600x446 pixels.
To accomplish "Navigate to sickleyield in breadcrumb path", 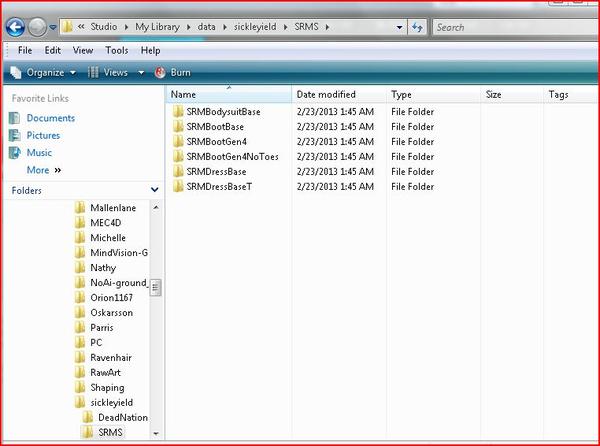I will (255, 27).
